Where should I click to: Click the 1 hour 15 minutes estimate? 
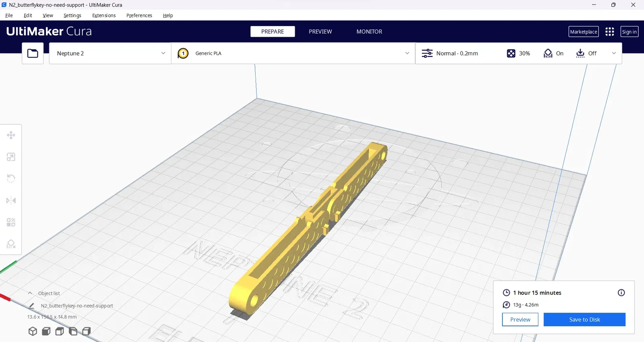click(537, 293)
